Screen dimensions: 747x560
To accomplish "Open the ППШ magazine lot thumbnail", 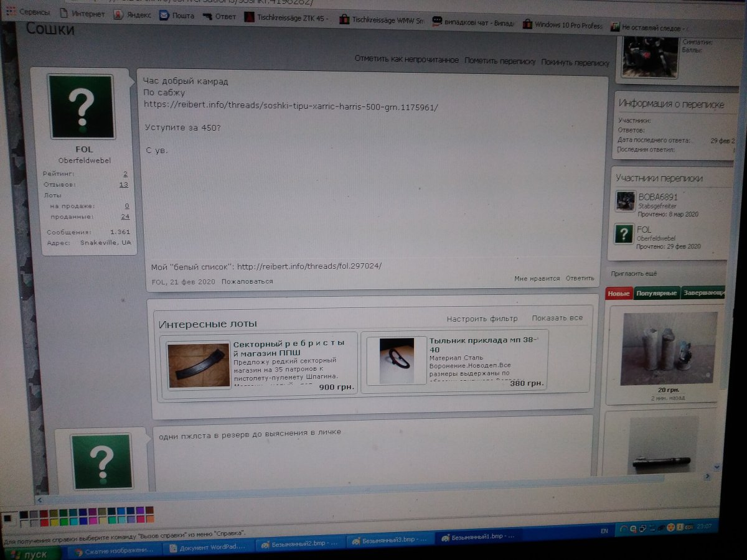I will pyautogui.click(x=199, y=365).
